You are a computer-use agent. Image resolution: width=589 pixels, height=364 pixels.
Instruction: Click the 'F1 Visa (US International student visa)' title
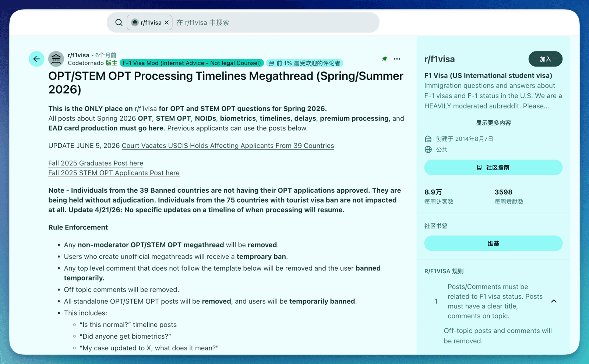(488, 75)
